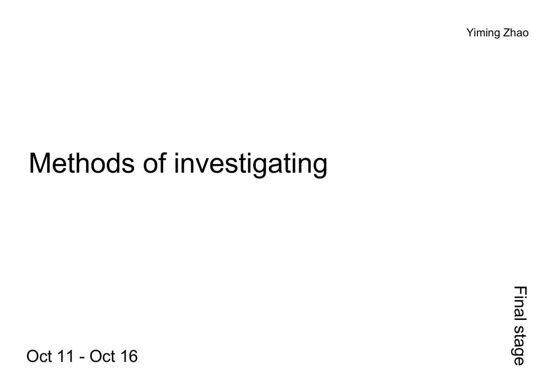This screenshot has height=392, width=555.
Task: Click the word "Methods" in the title
Action: coord(82,163)
